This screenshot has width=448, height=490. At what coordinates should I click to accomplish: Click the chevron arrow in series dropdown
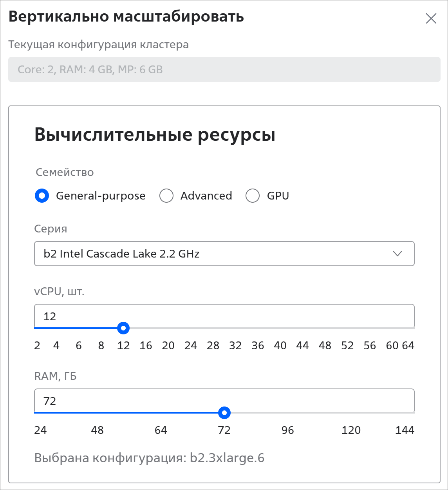pos(397,254)
